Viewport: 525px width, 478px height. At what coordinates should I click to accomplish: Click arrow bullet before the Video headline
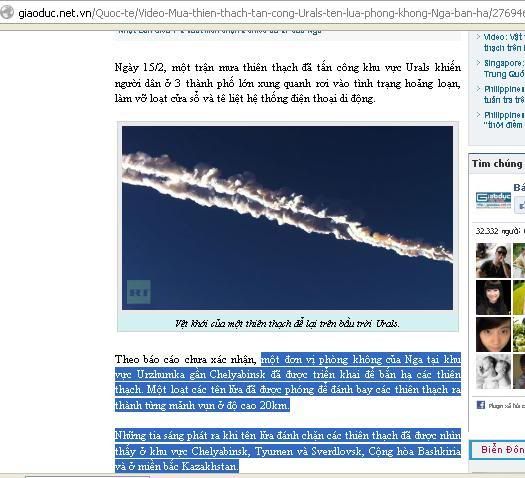(x=478, y=36)
